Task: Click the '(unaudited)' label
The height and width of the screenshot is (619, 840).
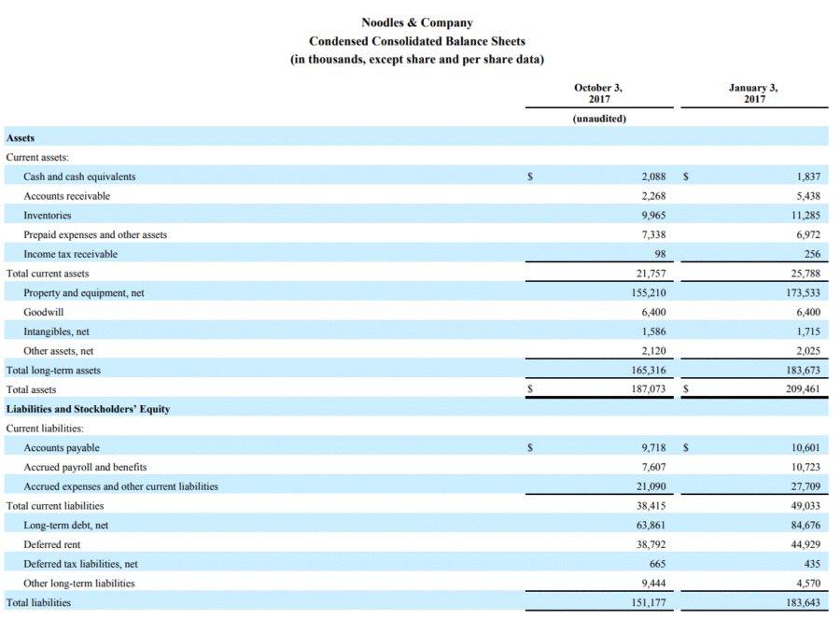Action: (x=599, y=119)
